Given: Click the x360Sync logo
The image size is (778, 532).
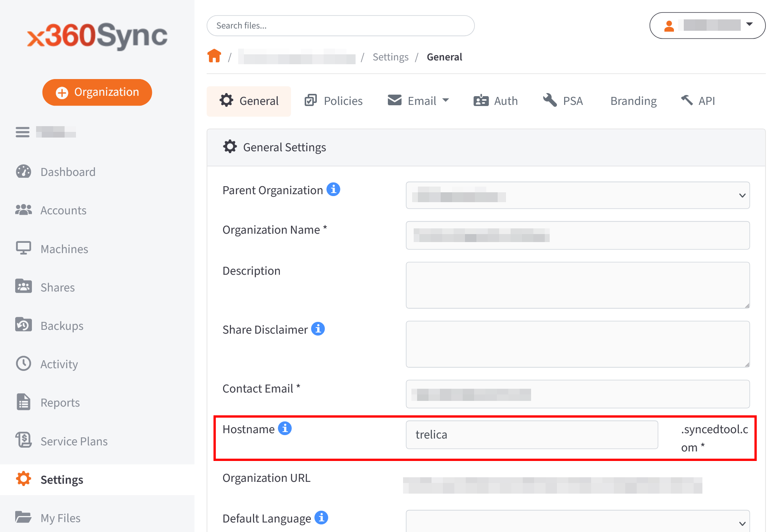Looking at the screenshot, I should pyautogui.click(x=97, y=36).
